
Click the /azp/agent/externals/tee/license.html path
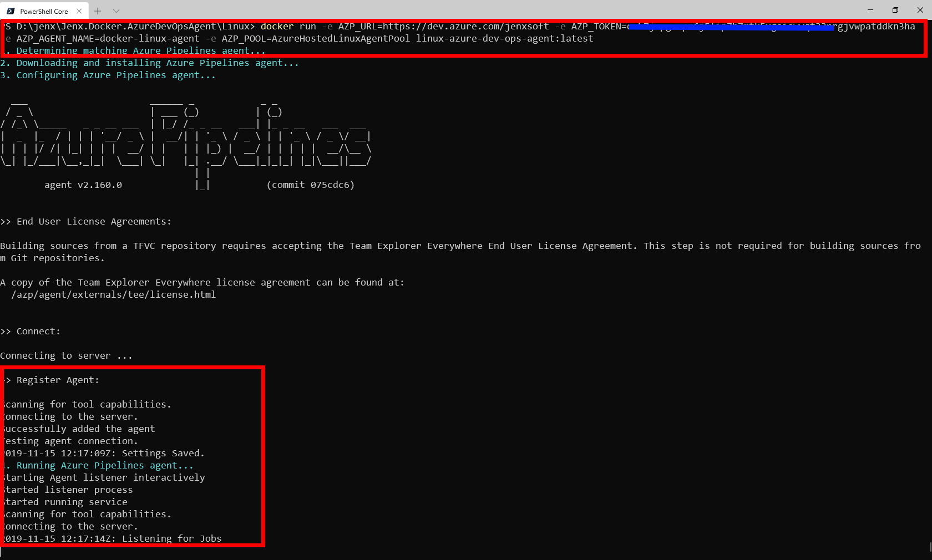(x=113, y=294)
